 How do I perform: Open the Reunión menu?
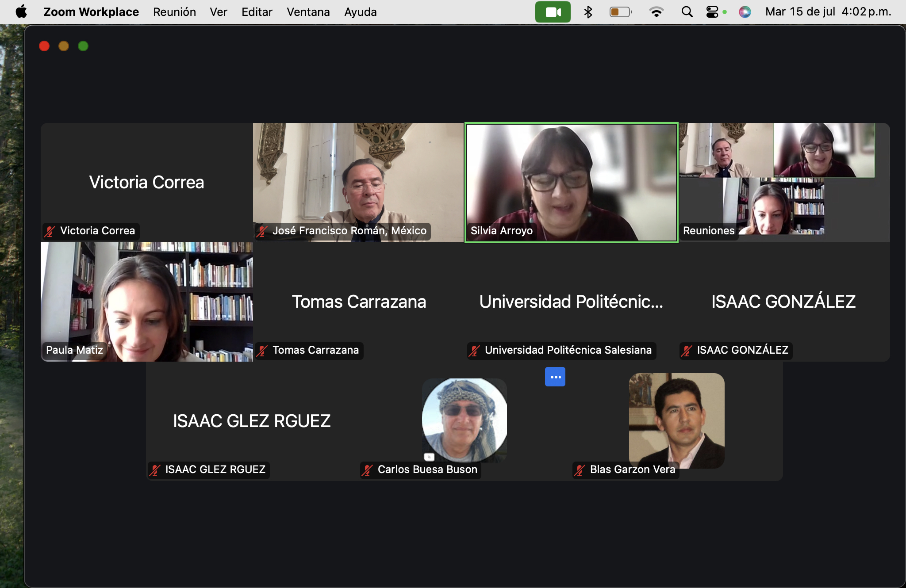(174, 12)
